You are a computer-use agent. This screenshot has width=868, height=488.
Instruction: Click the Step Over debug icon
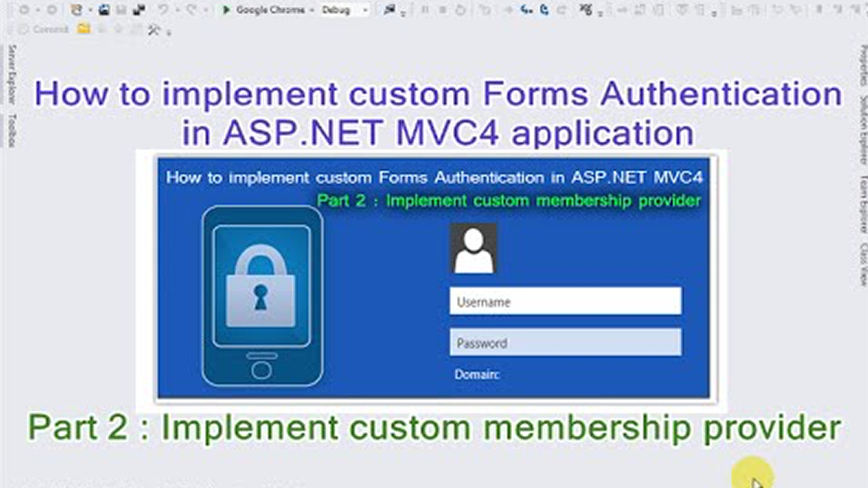[545, 10]
